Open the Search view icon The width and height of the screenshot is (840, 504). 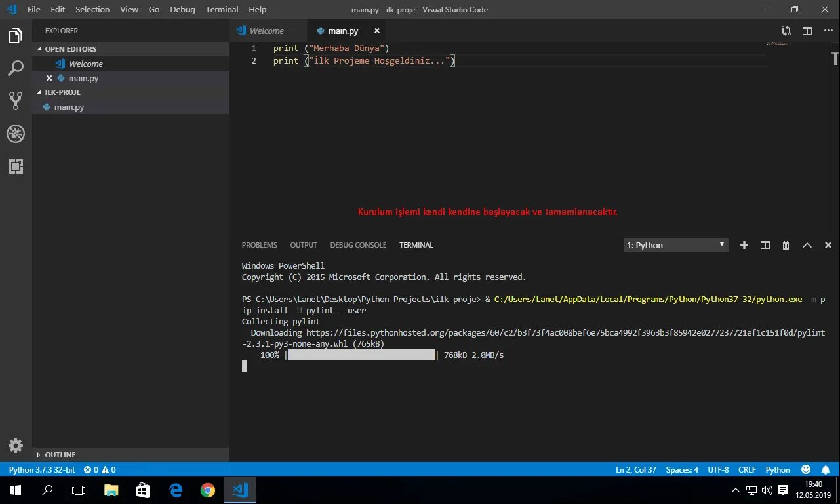(16, 68)
